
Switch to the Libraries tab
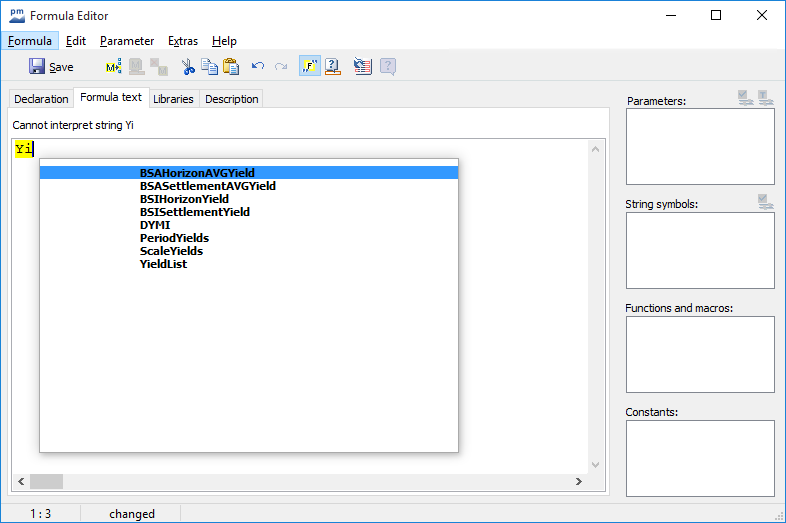(173, 99)
